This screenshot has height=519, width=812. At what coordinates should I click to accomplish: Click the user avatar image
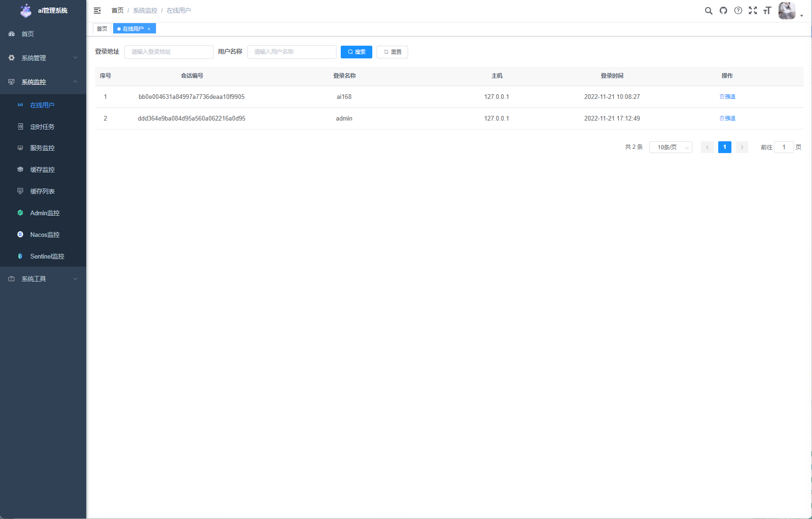787,10
